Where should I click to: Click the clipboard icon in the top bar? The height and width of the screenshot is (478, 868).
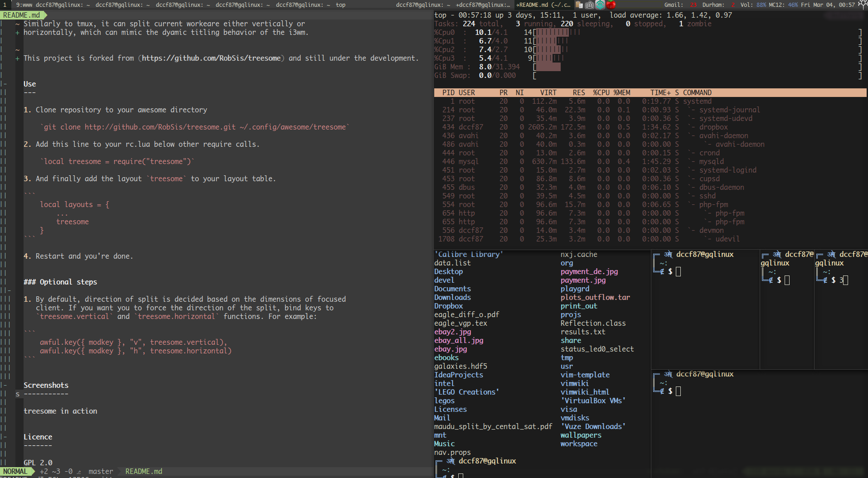coord(579,5)
